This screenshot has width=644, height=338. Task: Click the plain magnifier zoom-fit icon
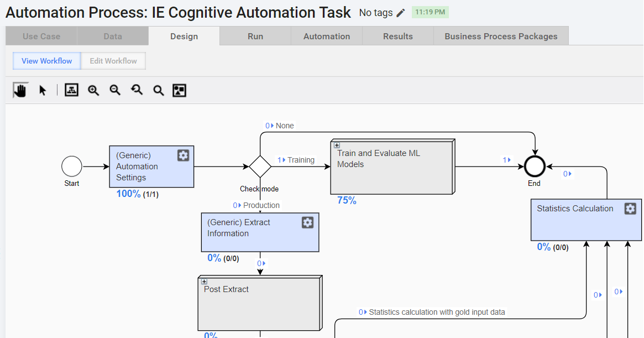pyautogui.click(x=158, y=90)
